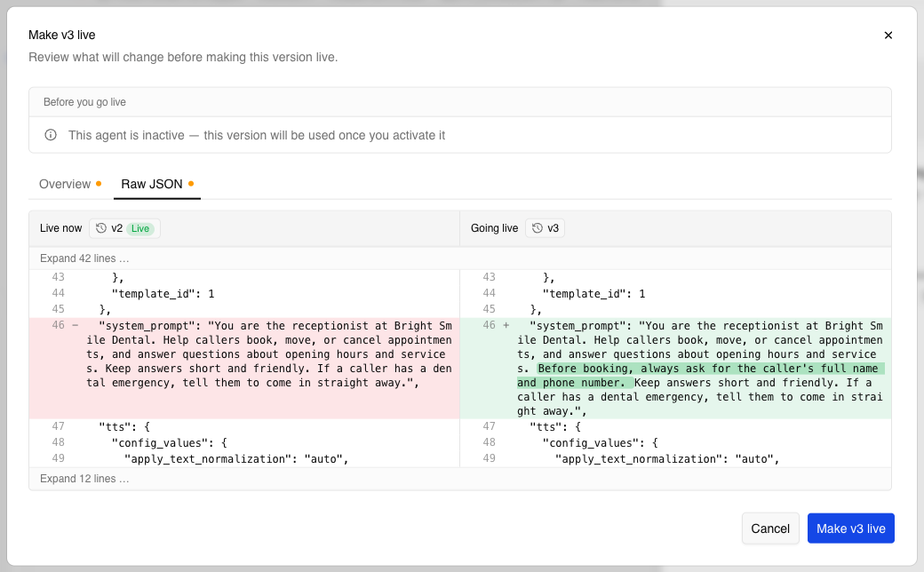Click line 49 apply_text_normalization in left pane
This screenshot has width=924, height=572.
coord(236,459)
